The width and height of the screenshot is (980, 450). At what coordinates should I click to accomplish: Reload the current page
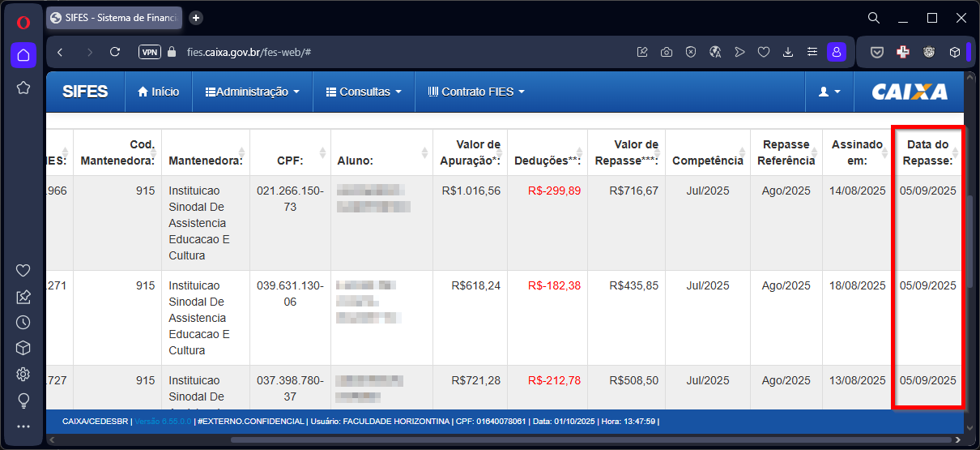point(115,52)
